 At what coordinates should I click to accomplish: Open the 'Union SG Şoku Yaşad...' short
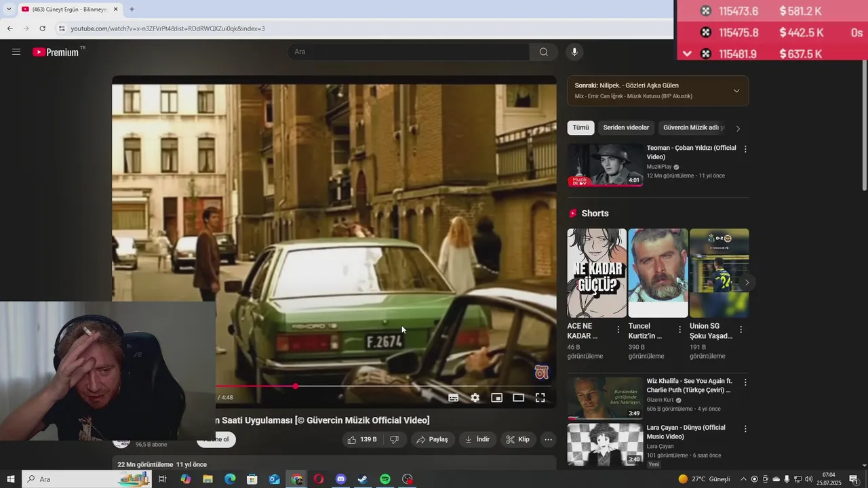(719, 273)
